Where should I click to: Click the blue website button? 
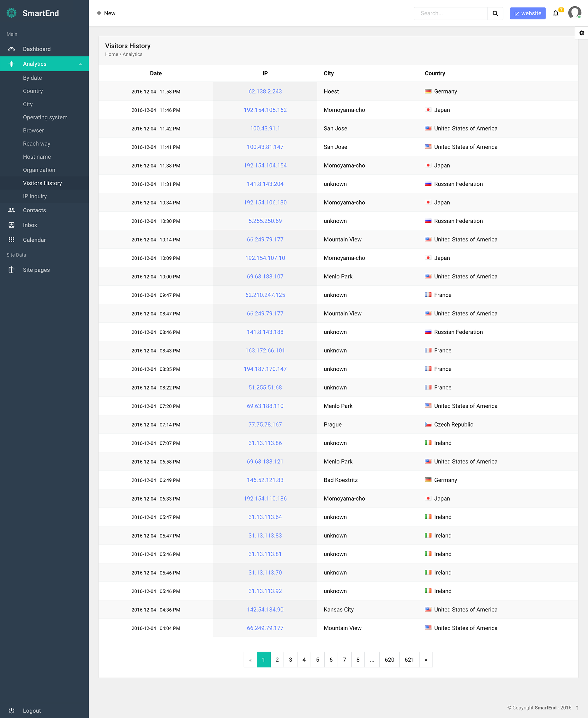coord(527,13)
